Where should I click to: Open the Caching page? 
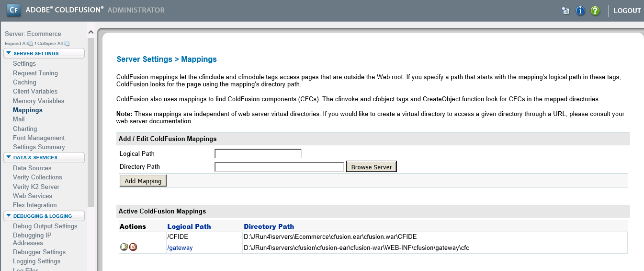pos(24,82)
